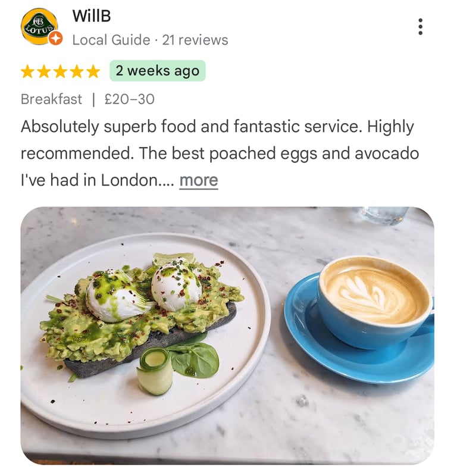Open the WillB reviewer name
457x476 pixels.
click(x=92, y=16)
